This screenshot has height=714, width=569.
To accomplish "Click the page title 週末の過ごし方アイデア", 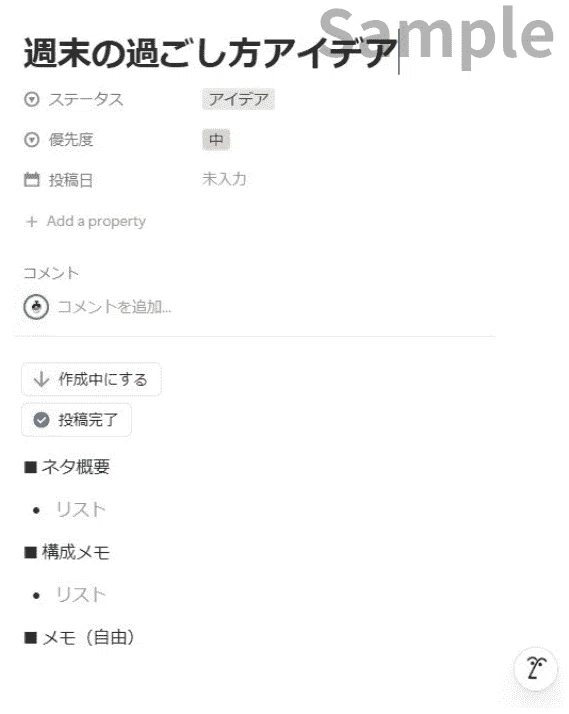I will [x=211, y=53].
